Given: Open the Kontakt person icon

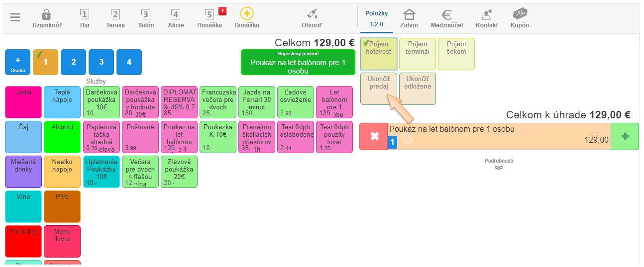Looking at the screenshot, I should coord(486,14).
